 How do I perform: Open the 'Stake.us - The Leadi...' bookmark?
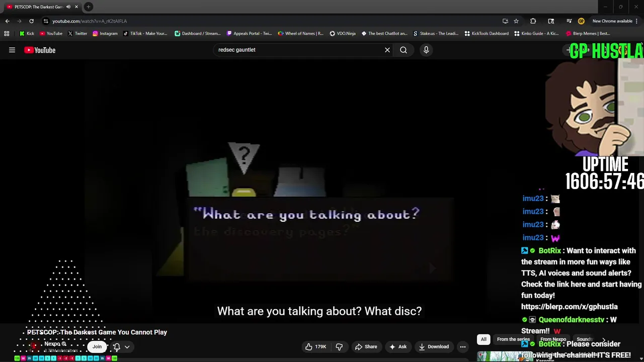tap(435, 34)
